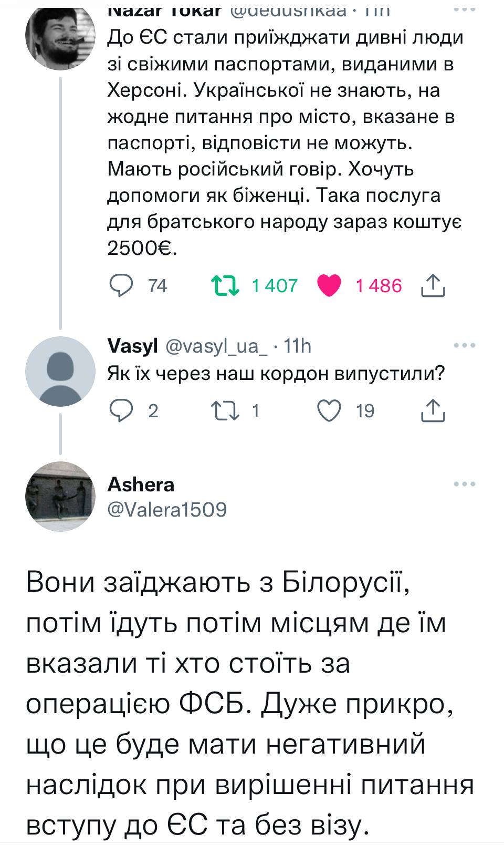Reply to Vasyl's tweet
The height and width of the screenshot is (855, 504).
(x=121, y=410)
